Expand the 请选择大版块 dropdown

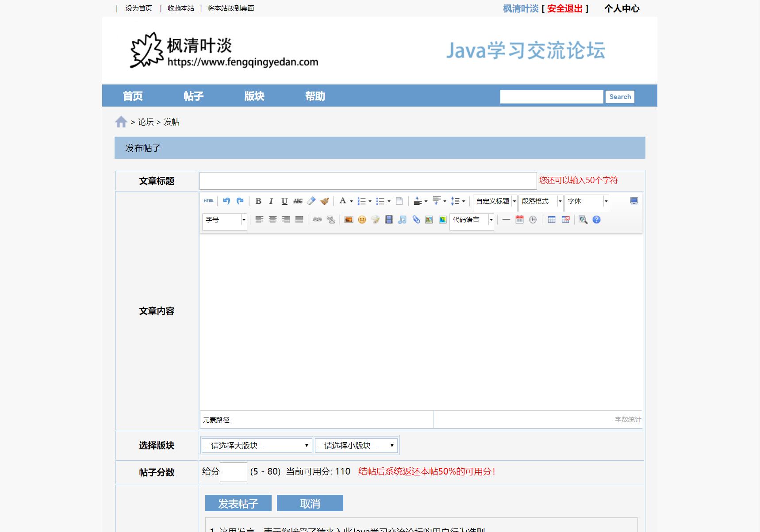click(x=257, y=445)
